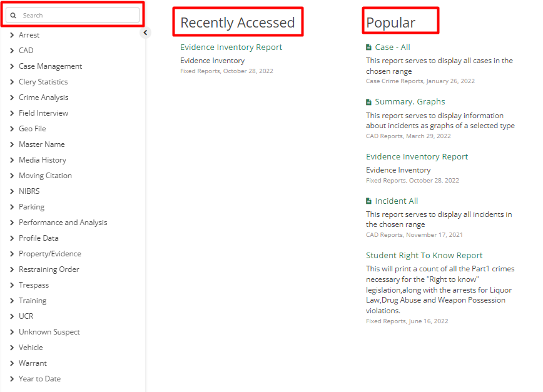Click the green document icon by Incident All
543x392 pixels.
point(368,201)
